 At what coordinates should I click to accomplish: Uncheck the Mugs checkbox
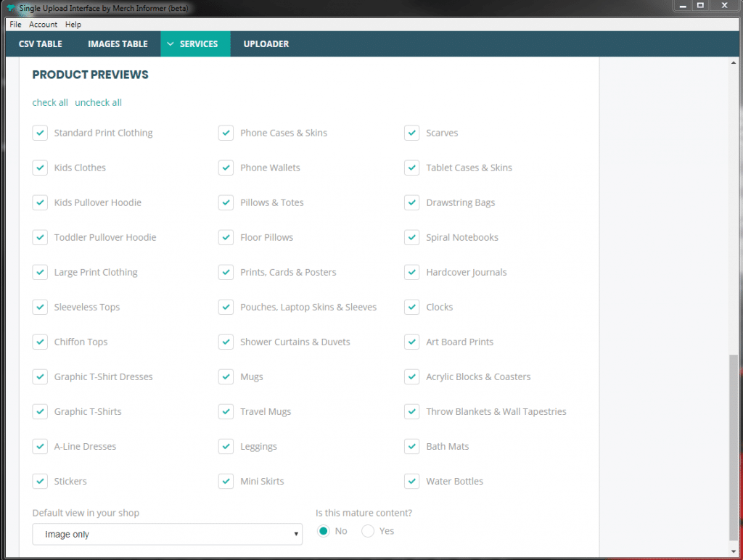226,376
